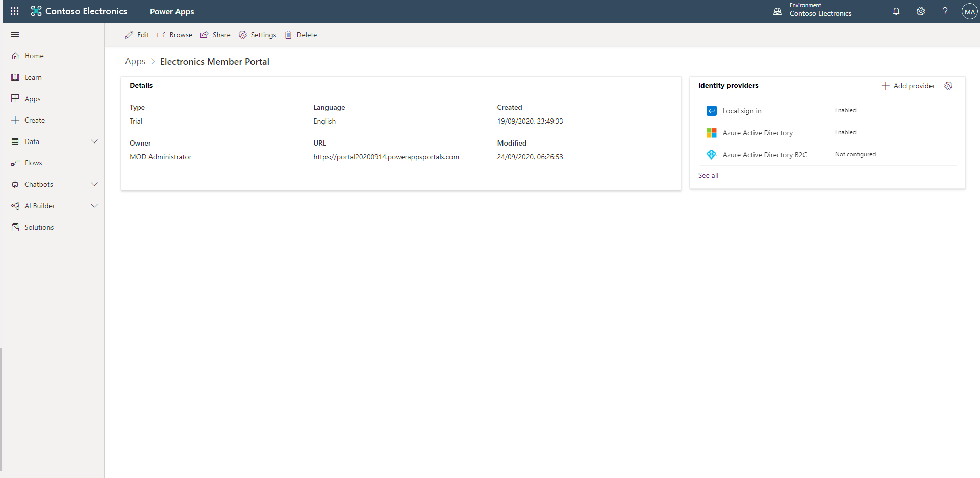Navigate to Apps breadcrumb link

135,61
